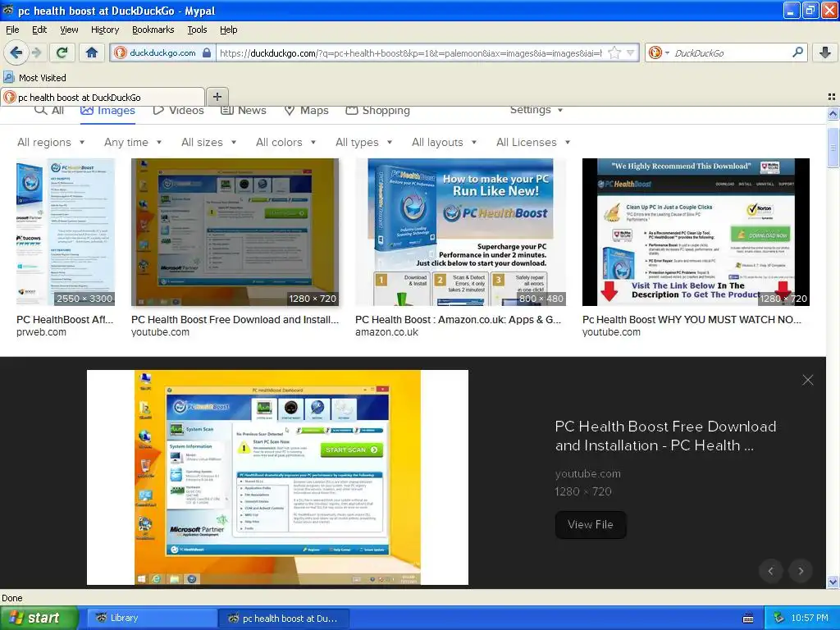Screen dimensions: 840x630
Task: Click the search magnifier in search box
Action: [x=797, y=52]
